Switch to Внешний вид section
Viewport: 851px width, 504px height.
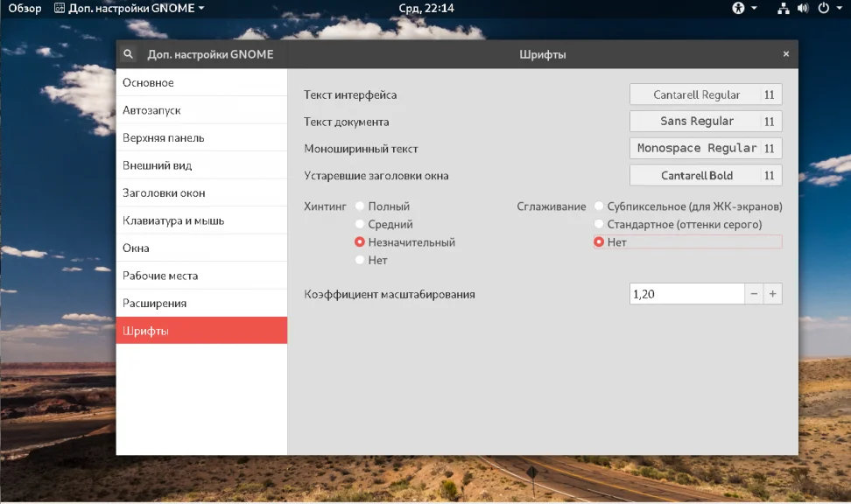[201, 165]
